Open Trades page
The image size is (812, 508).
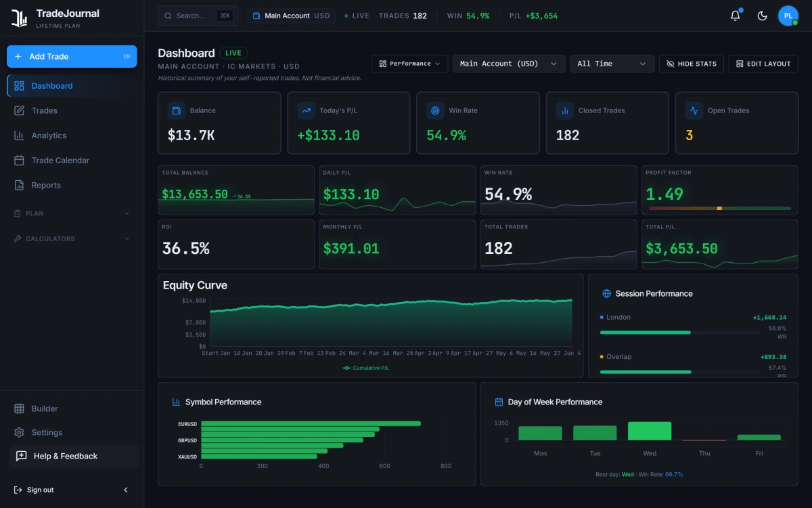[72, 110]
